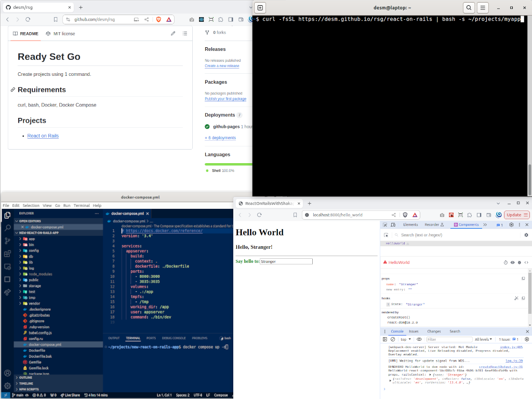Screen dimensions: 532x399
Task: Expand the TIMELINE section
Action: [26, 383]
